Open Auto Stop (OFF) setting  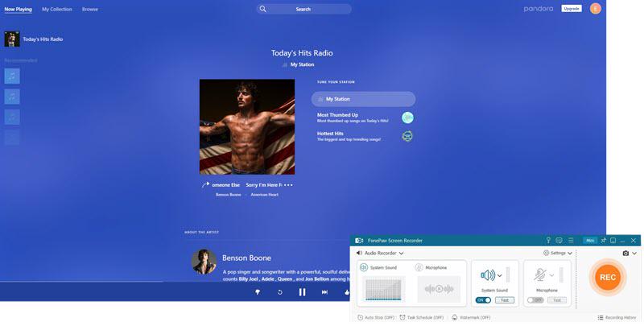(376, 317)
